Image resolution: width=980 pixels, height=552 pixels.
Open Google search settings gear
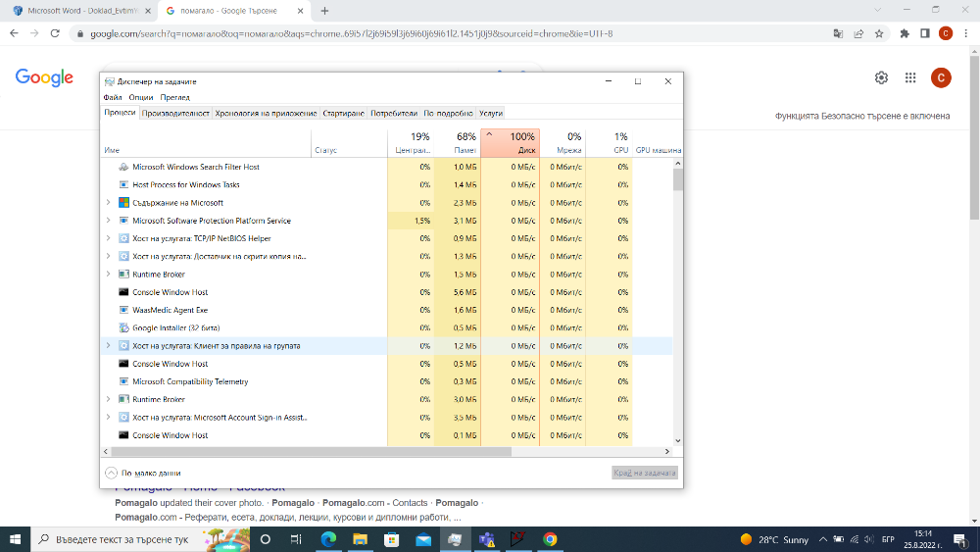pyautogui.click(x=881, y=77)
